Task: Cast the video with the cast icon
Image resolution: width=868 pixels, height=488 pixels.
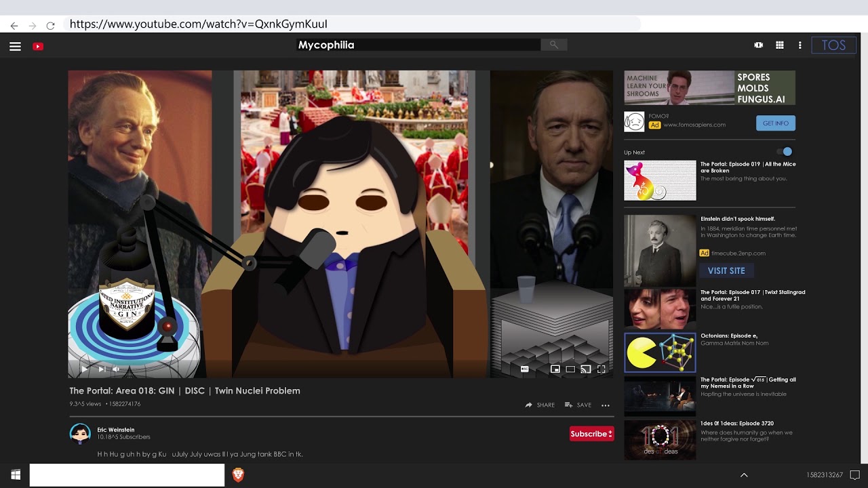Action: pos(586,369)
